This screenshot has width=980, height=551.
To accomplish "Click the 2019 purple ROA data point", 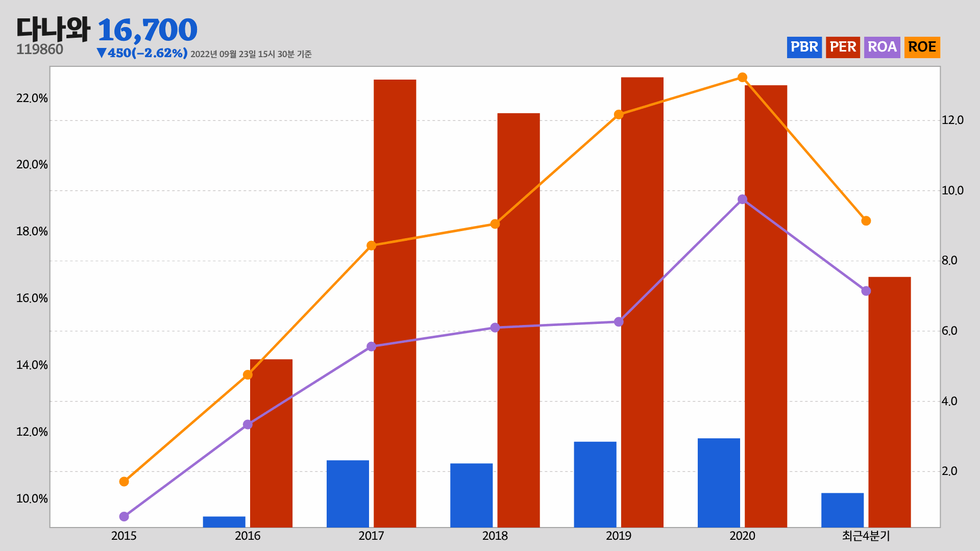I will (619, 322).
